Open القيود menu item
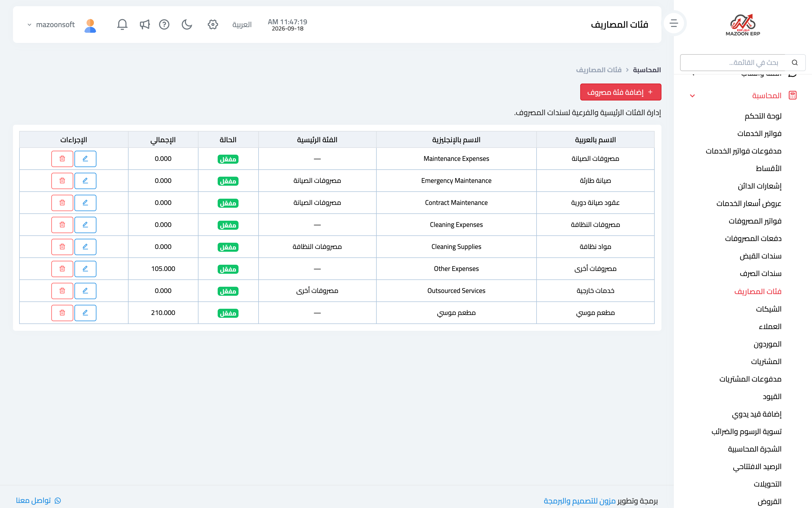The width and height of the screenshot is (812, 508). pyautogui.click(x=772, y=397)
